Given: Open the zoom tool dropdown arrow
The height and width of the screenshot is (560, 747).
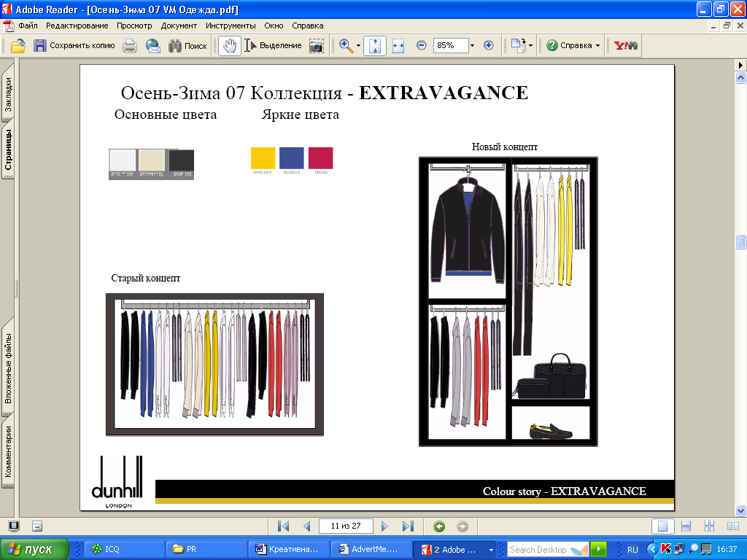Looking at the screenshot, I should coord(358,46).
